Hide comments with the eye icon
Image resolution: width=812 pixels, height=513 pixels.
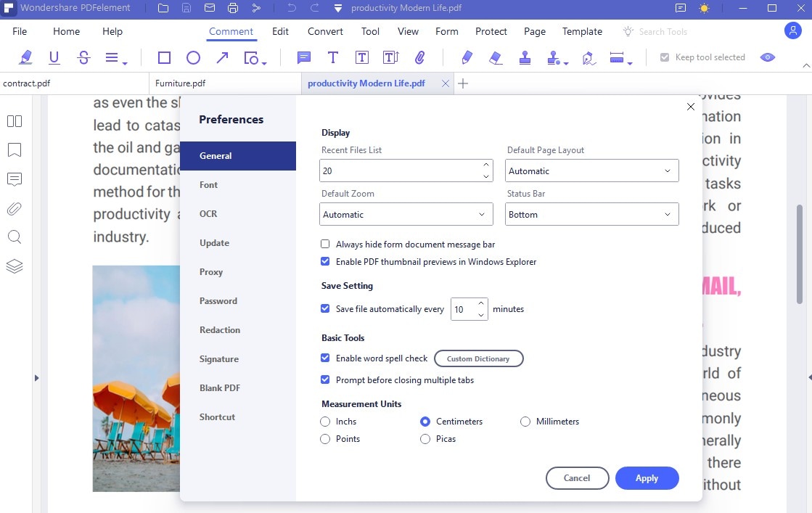(x=768, y=57)
